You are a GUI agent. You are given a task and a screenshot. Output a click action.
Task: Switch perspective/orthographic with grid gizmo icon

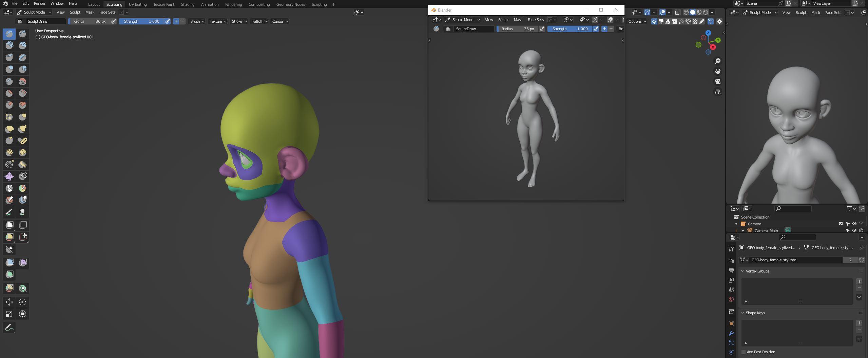pyautogui.click(x=718, y=92)
